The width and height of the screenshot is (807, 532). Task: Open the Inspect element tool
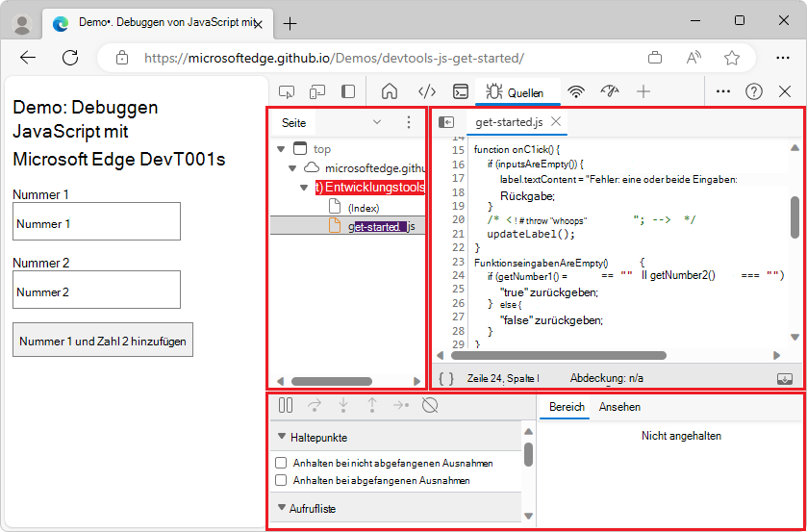287,91
